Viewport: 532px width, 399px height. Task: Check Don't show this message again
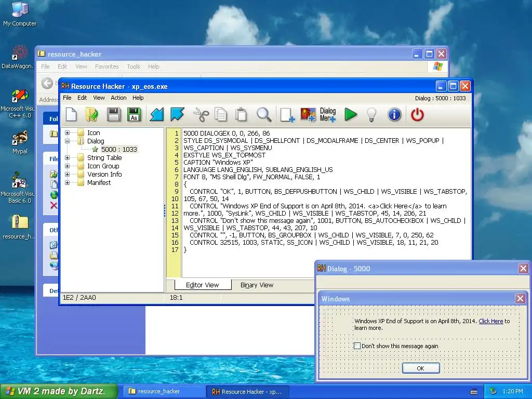tap(357, 345)
